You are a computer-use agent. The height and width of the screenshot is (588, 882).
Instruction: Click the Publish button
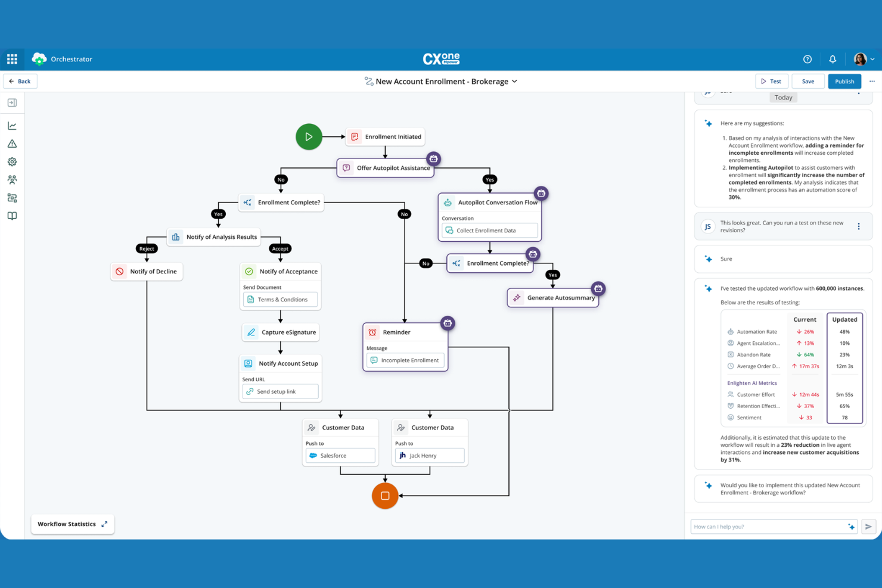pyautogui.click(x=844, y=81)
